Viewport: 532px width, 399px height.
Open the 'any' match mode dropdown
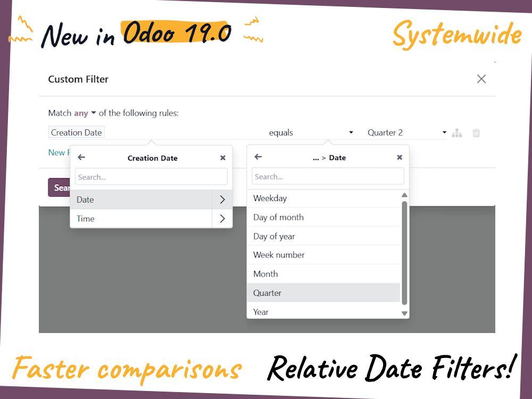(x=85, y=113)
